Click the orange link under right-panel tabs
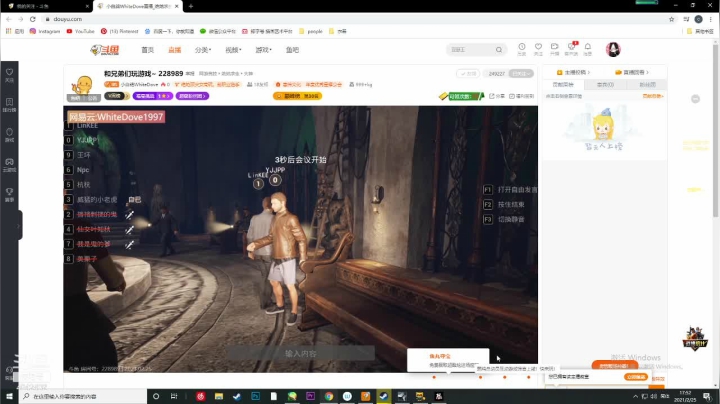This screenshot has width=720, height=404. [x=652, y=96]
